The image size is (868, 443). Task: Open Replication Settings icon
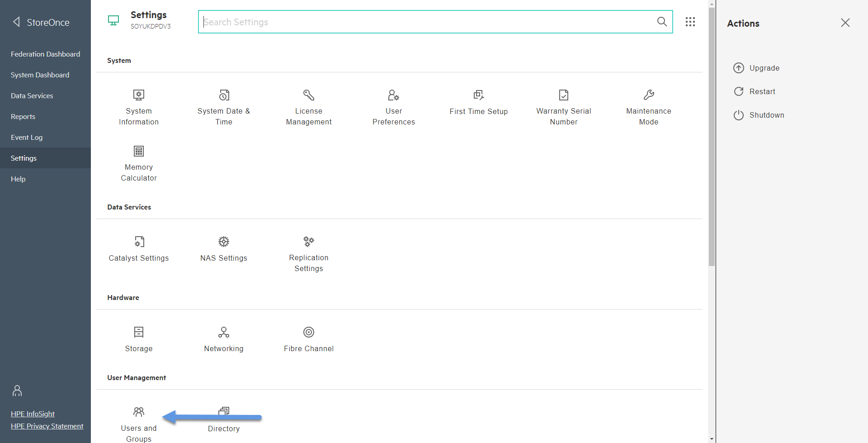309,242
